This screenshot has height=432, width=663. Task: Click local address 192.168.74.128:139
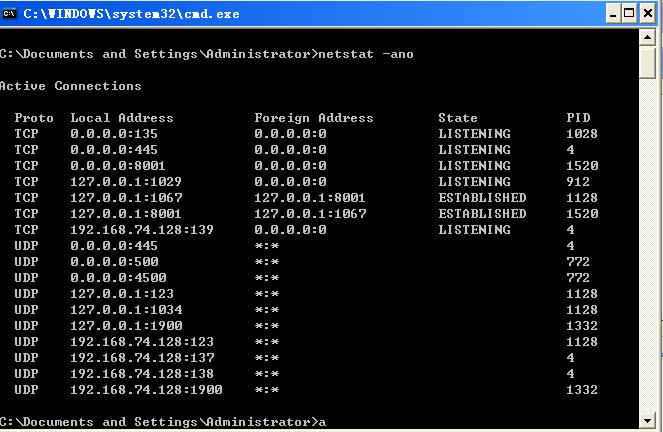click(x=142, y=230)
